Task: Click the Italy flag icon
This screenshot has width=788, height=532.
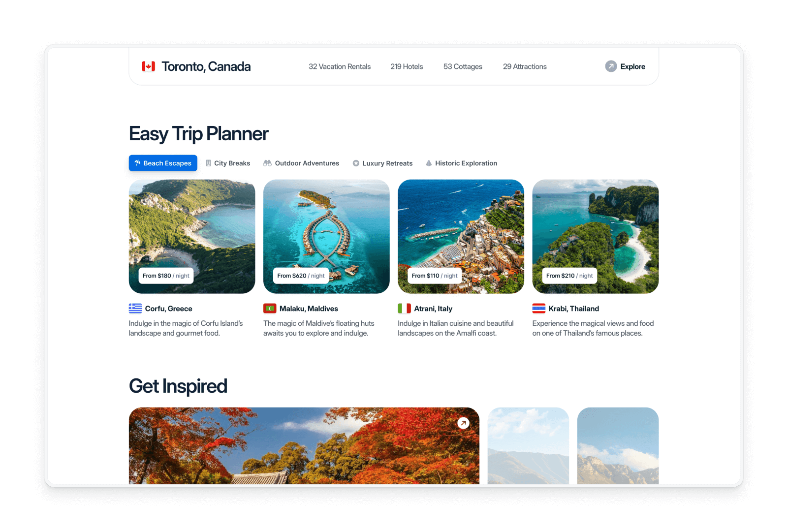Action: pos(404,309)
